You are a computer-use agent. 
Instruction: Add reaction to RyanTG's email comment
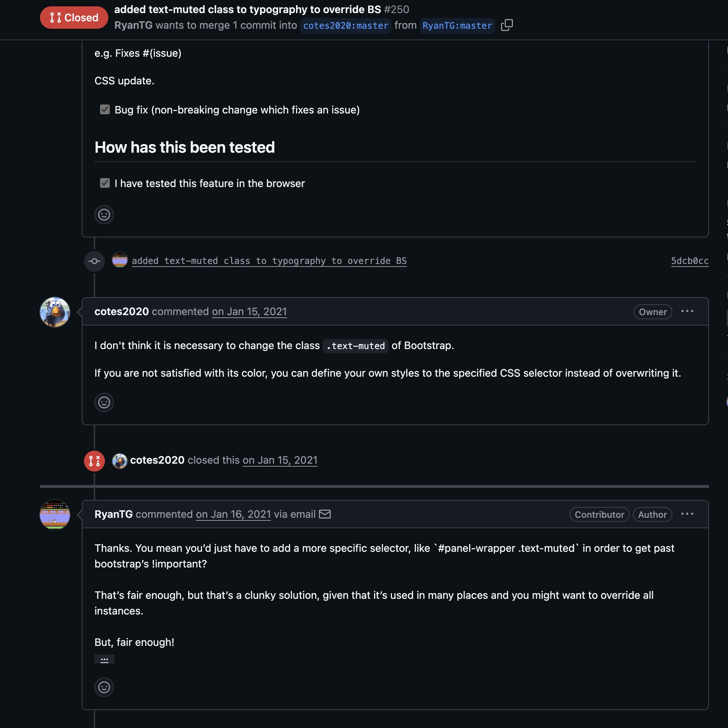pyautogui.click(x=104, y=687)
